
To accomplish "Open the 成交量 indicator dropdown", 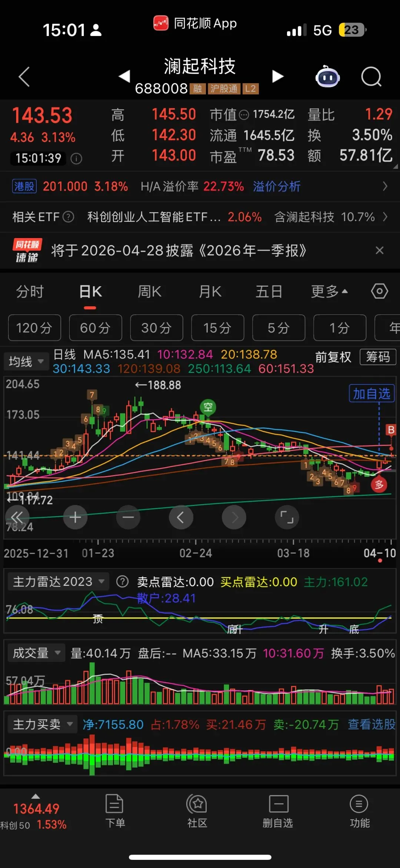I will (x=37, y=653).
